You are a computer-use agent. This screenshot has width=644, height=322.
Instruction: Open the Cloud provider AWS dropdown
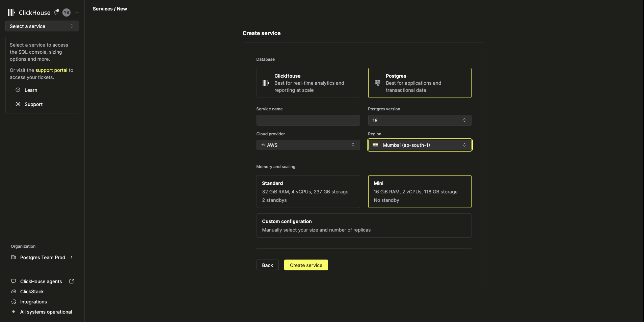(x=308, y=145)
